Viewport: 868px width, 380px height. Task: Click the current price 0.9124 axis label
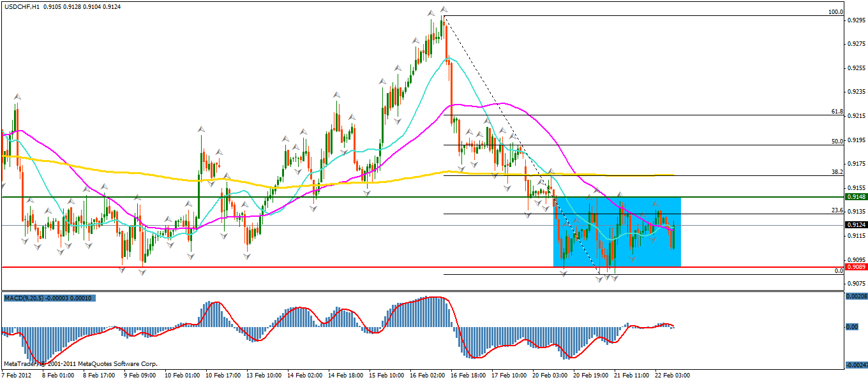(855, 225)
